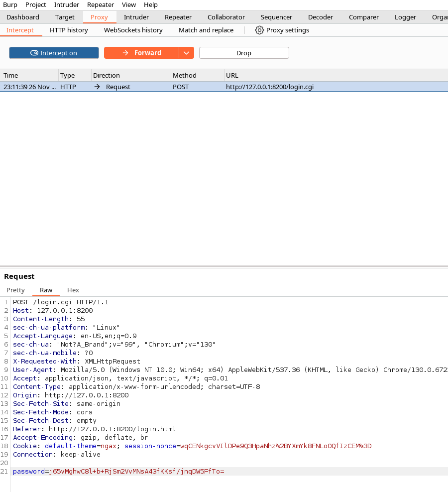The image size is (448, 492).
Task: Open the HTTP history sub-tab
Action: click(x=69, y=30)
